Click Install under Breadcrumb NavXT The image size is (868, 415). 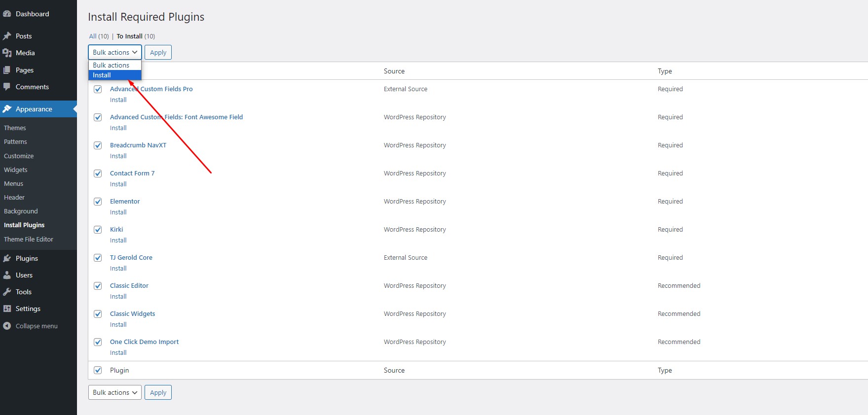[118, 156]
